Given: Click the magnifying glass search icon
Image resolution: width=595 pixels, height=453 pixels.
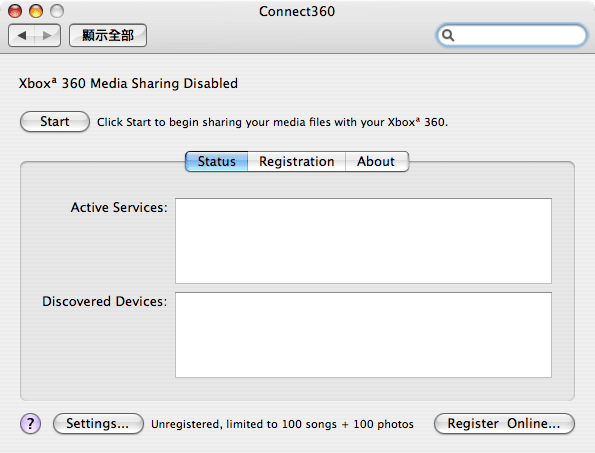Looking at the screenshot, I should (x=448, y=35).
